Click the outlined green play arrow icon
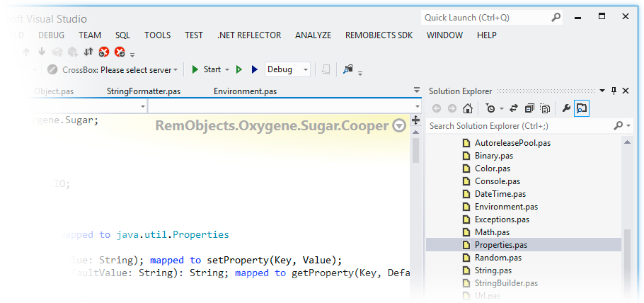The height and width of the screenshot is (303, 644). (239, 69)
